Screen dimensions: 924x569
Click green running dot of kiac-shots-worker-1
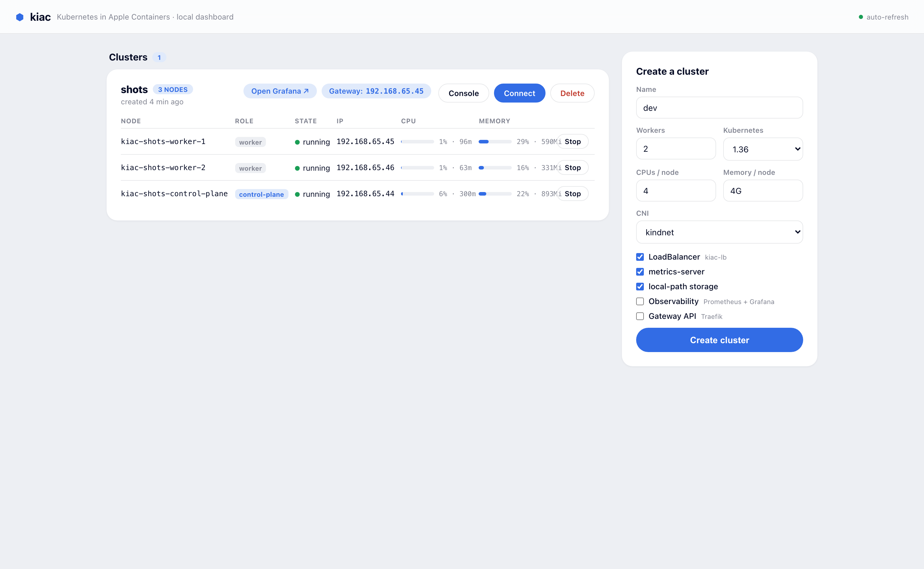[297, 142]
